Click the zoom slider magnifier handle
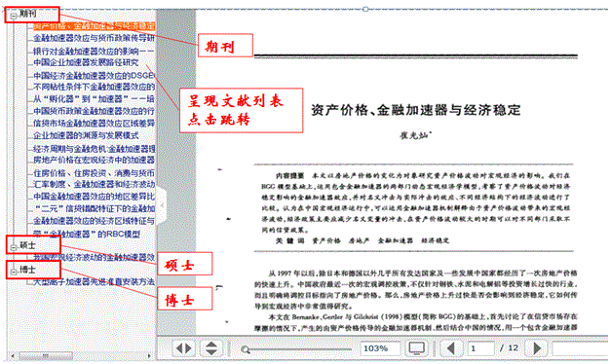Screen dimensions: 610x364 click(246, 349)
